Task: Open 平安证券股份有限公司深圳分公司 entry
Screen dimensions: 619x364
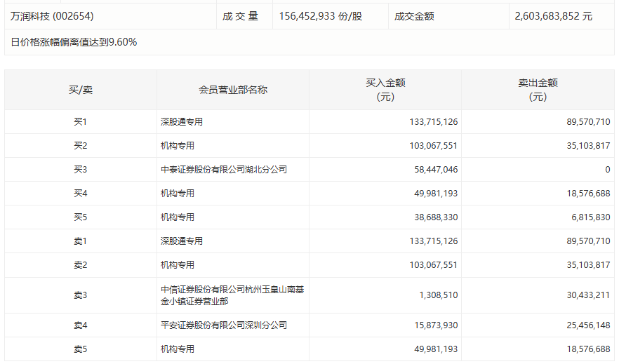Action: point(223,325)
